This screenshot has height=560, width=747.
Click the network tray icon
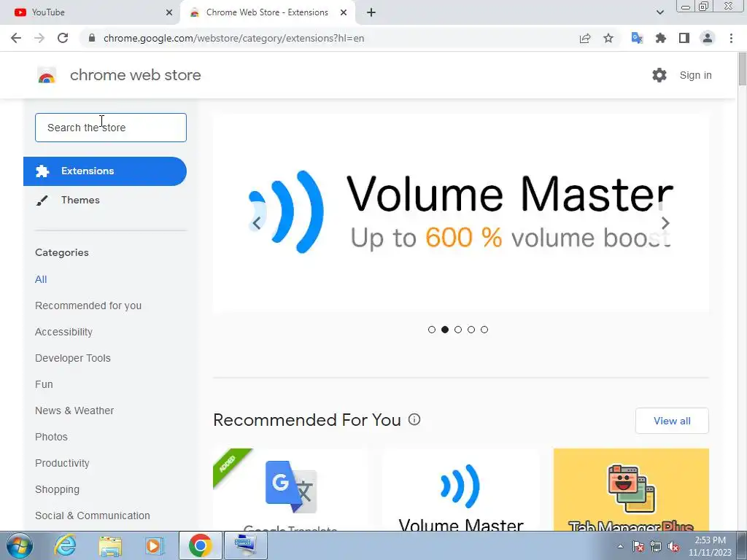[656, 547]
